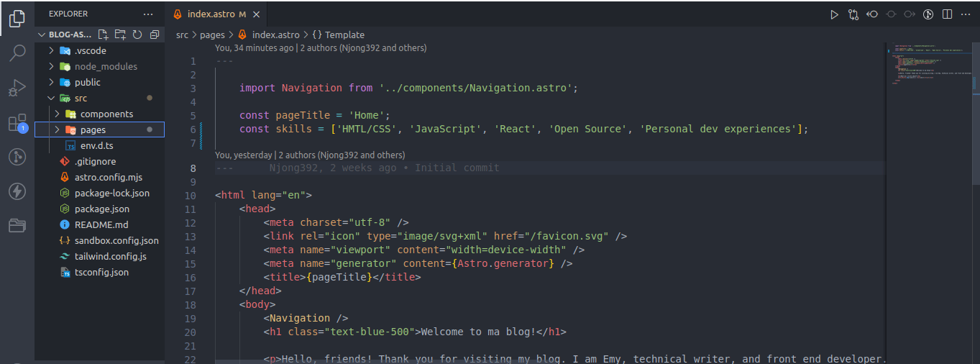Click the greyed-out next revision icon
This screenshot has width=980, height=364.
(x=910, y=14)
